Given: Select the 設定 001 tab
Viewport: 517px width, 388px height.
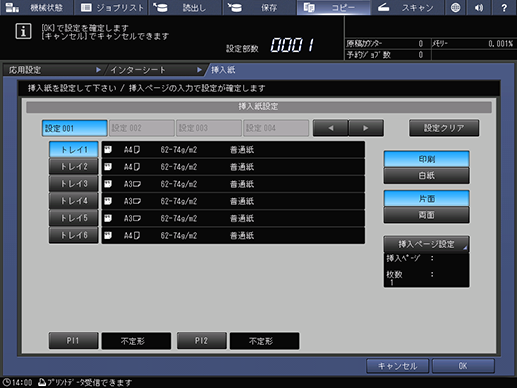Looking at the screenshot, I should 75,128.
